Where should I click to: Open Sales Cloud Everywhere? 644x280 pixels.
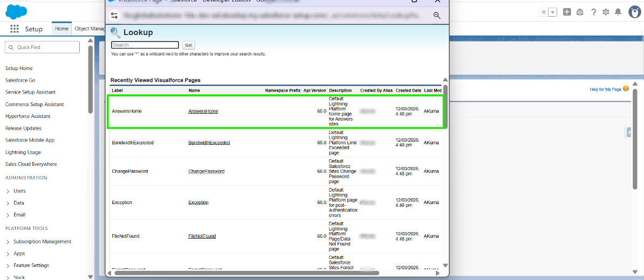pos(31,164)
